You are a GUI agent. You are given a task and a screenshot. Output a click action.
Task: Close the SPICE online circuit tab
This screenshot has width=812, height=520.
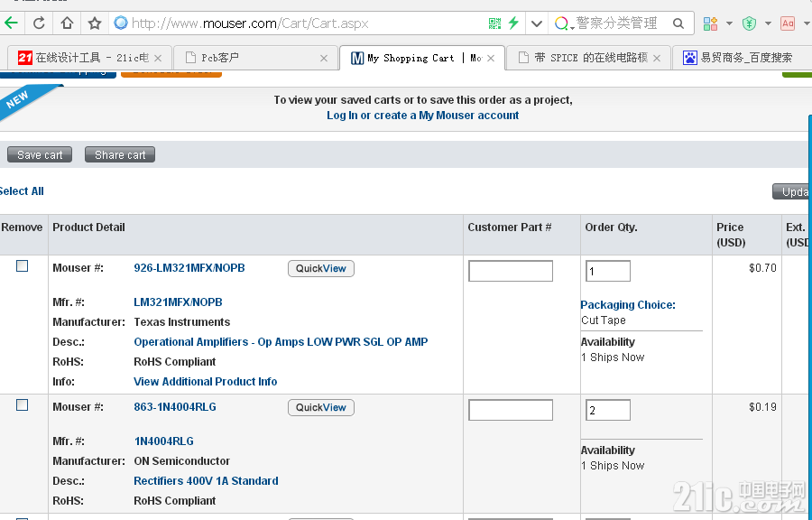click(x=657, y=58)
